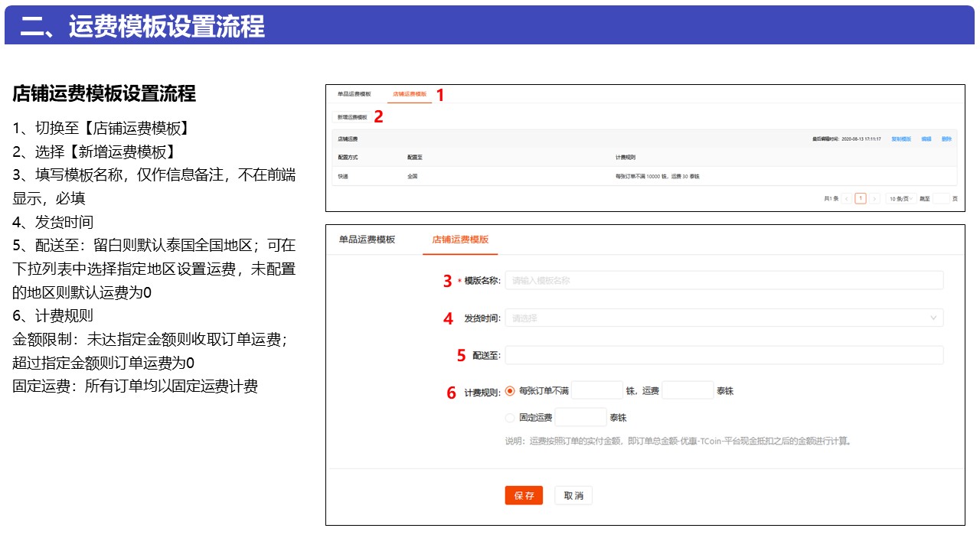Go to previous page with pagination arrow

click(x=847, y=198)
